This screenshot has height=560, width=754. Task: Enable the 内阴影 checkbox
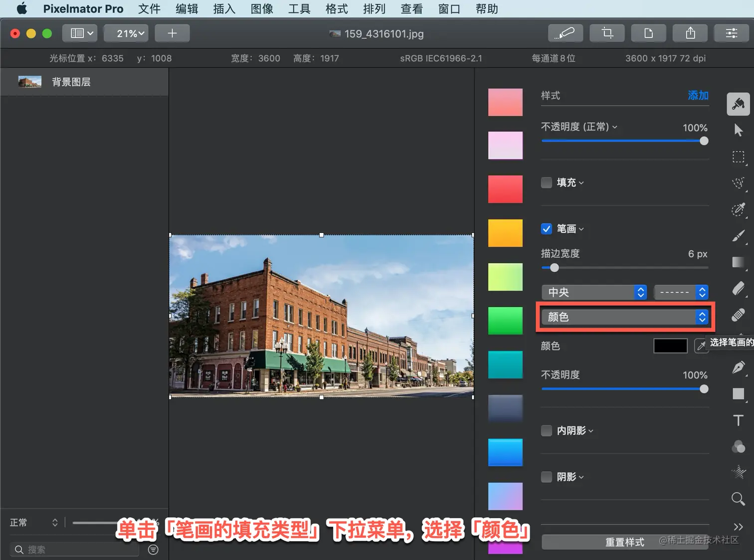547,430
